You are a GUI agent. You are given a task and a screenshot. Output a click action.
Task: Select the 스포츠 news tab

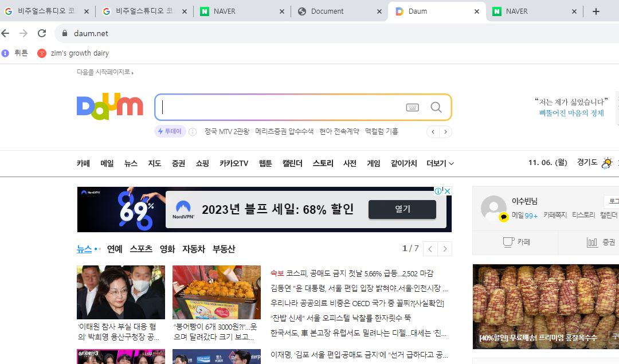[x=141, y=249]
